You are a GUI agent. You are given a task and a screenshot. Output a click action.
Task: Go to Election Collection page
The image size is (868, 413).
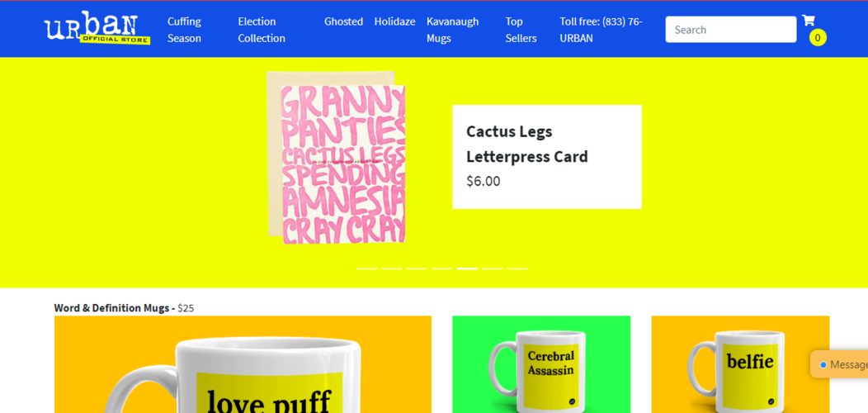click(262, 30)
